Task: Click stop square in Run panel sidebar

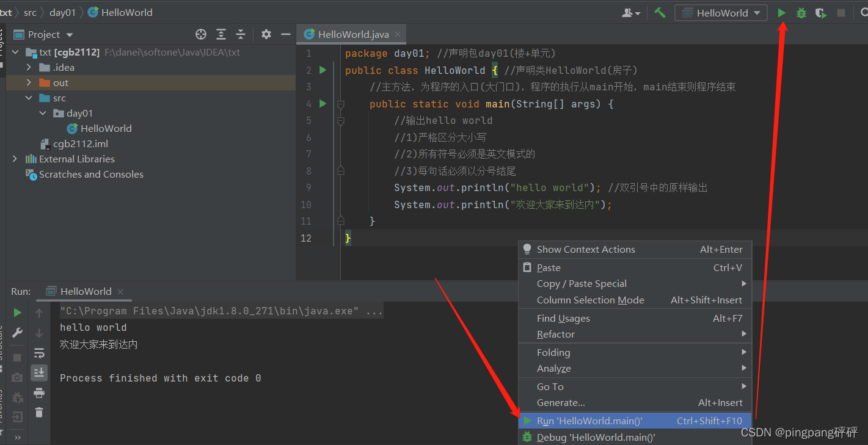Action: point(17,357)
